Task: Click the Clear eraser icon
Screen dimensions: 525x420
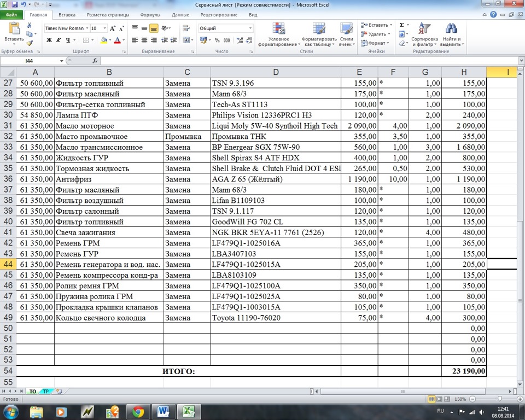Action: coord(402,43)
